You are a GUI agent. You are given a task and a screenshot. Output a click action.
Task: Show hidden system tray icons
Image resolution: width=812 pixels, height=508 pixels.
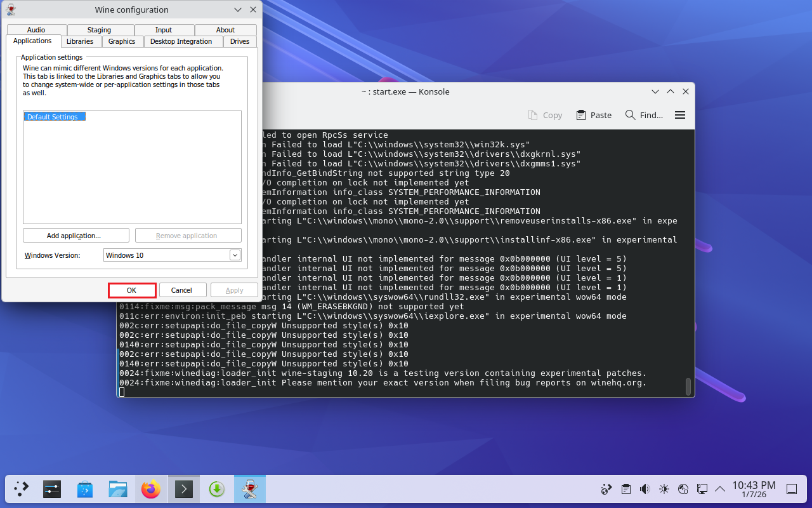pos(720,489)
